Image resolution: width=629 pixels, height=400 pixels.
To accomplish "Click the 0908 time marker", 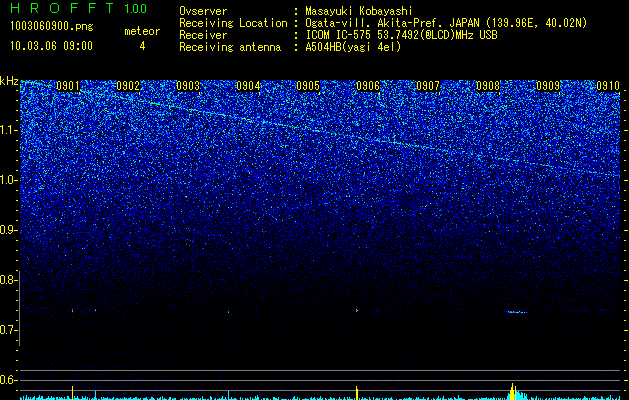I will coord(488,86).
